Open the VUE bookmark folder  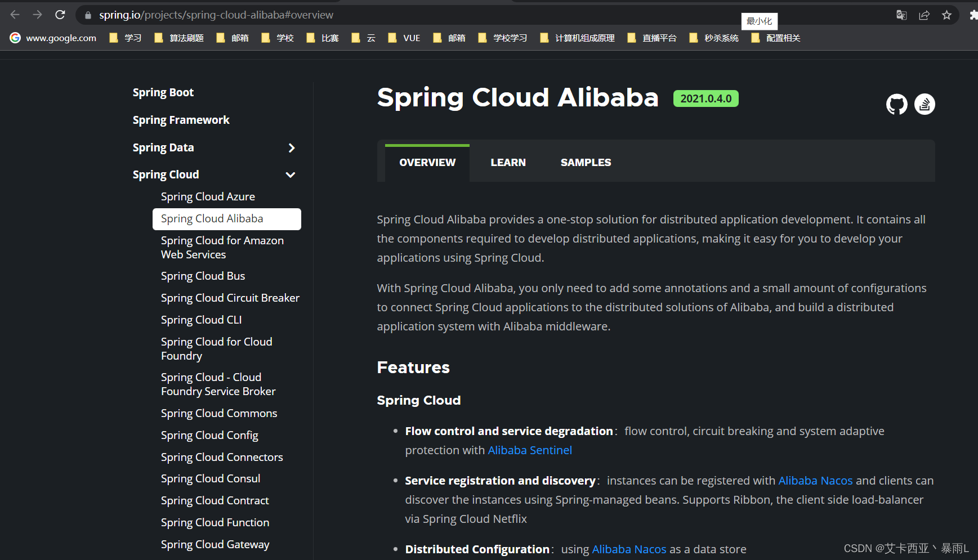coord(404,38)
